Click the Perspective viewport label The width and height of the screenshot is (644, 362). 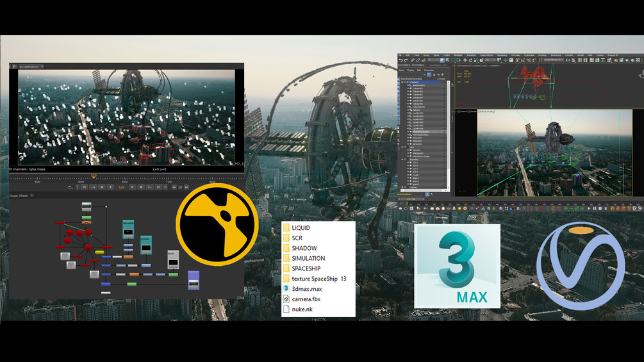pos(464,65)
